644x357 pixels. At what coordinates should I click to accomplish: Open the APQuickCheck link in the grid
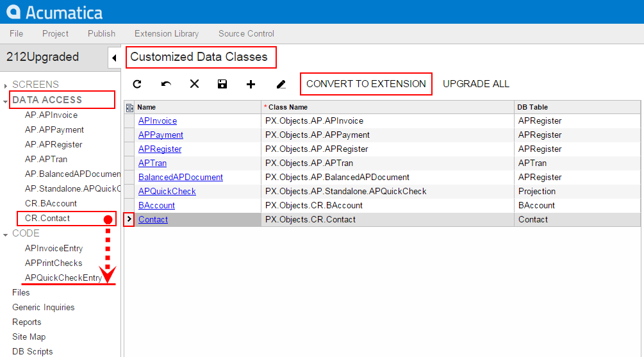(x=167, y=191)
